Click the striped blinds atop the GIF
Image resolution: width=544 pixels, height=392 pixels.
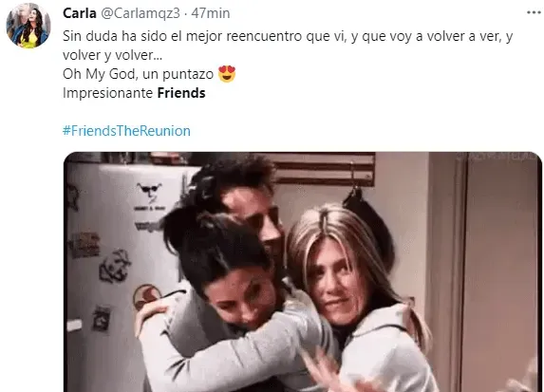325,169
